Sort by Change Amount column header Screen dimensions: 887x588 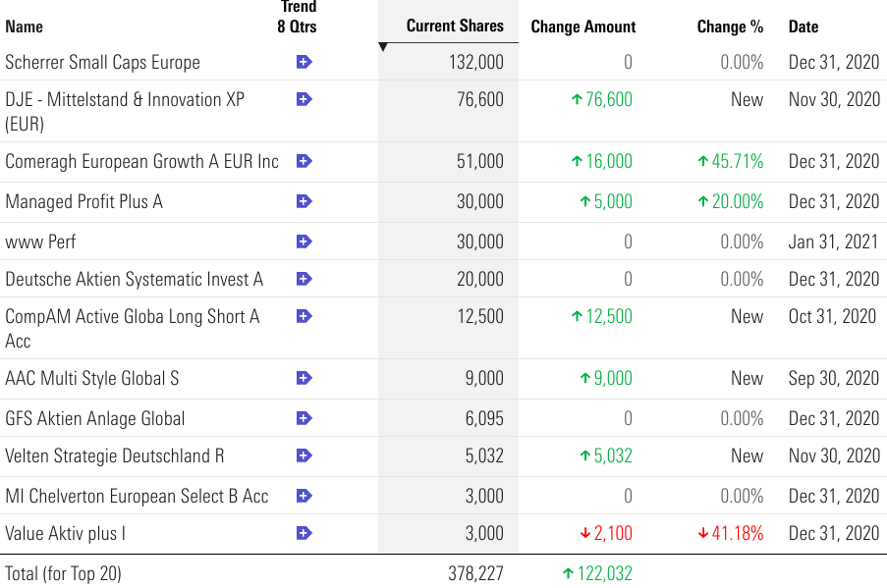(582, 27)
